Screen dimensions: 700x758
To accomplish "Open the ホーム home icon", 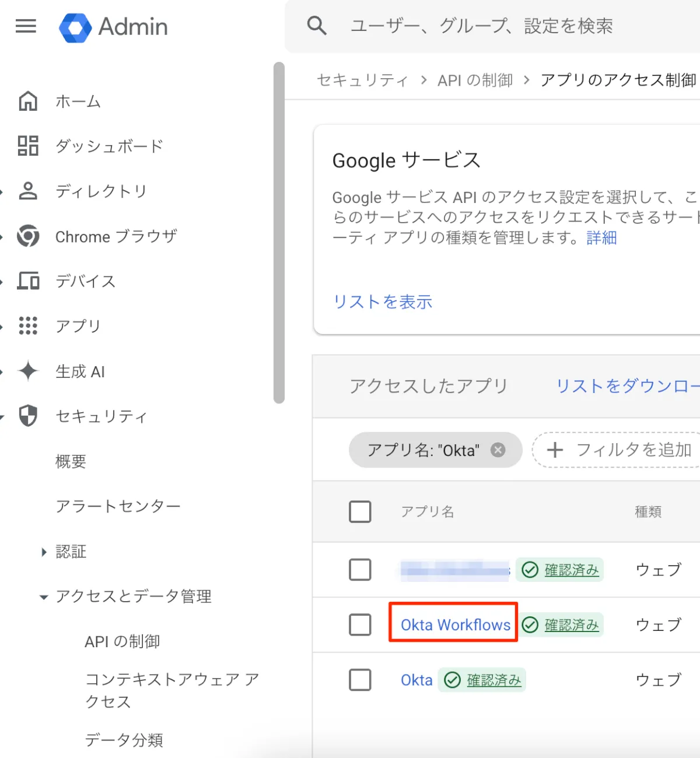I will coord(28,101).
